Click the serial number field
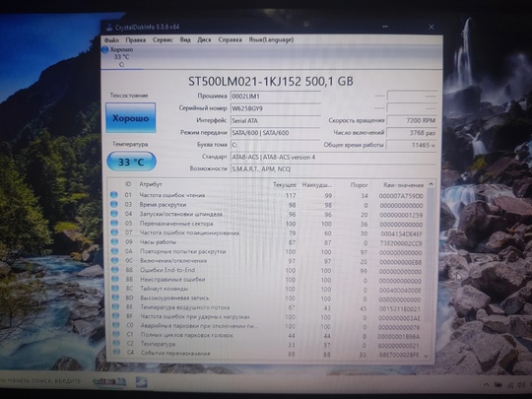The height and width of the screenshot is (399, 532). (x=275, y=108)
